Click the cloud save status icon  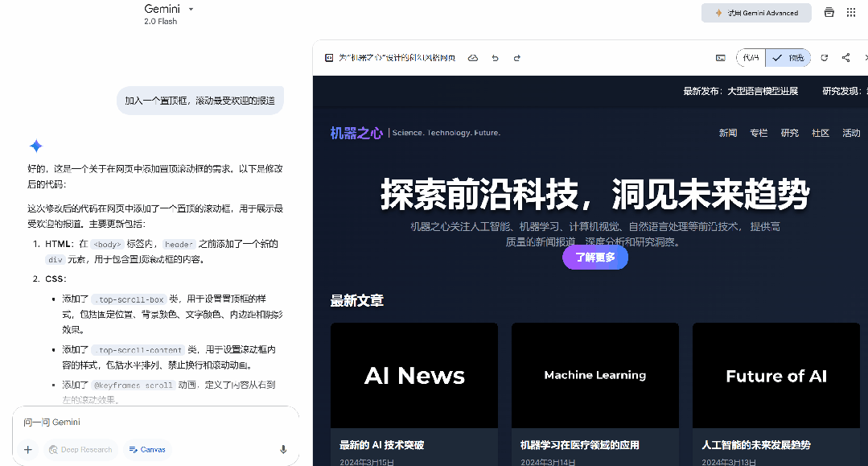tap(473, 58)
